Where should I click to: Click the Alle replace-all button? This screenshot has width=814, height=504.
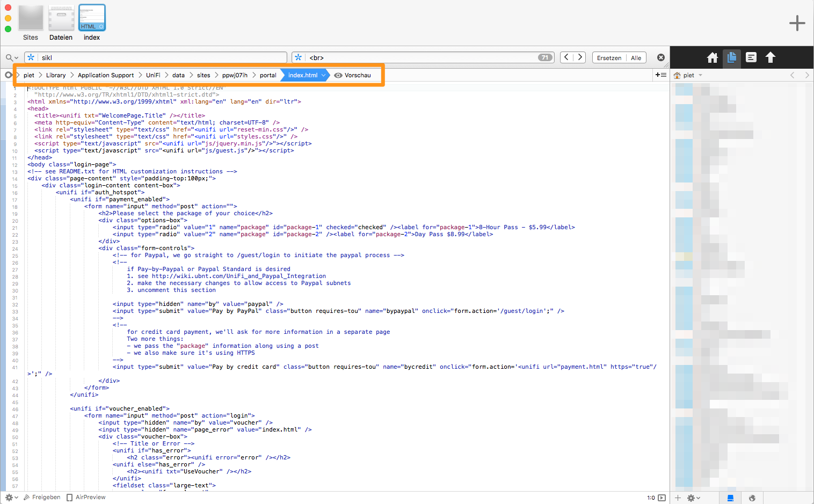636,57
